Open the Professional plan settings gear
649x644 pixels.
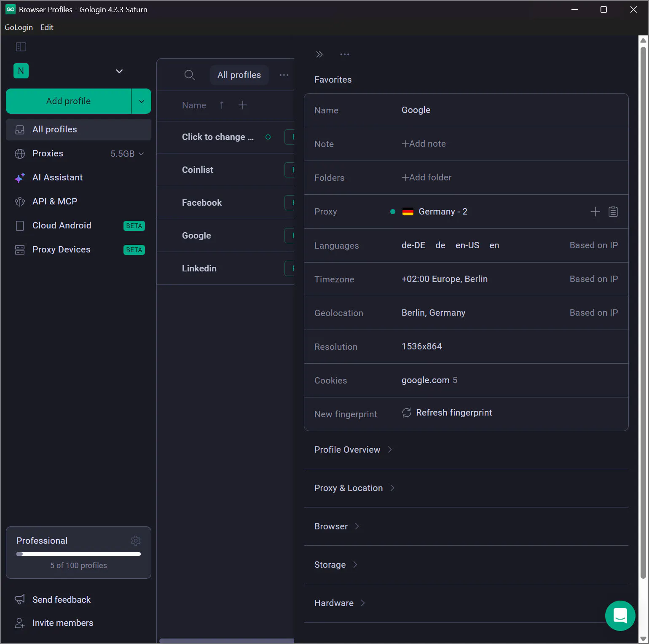pyautogui.click(x=136, y=540)
